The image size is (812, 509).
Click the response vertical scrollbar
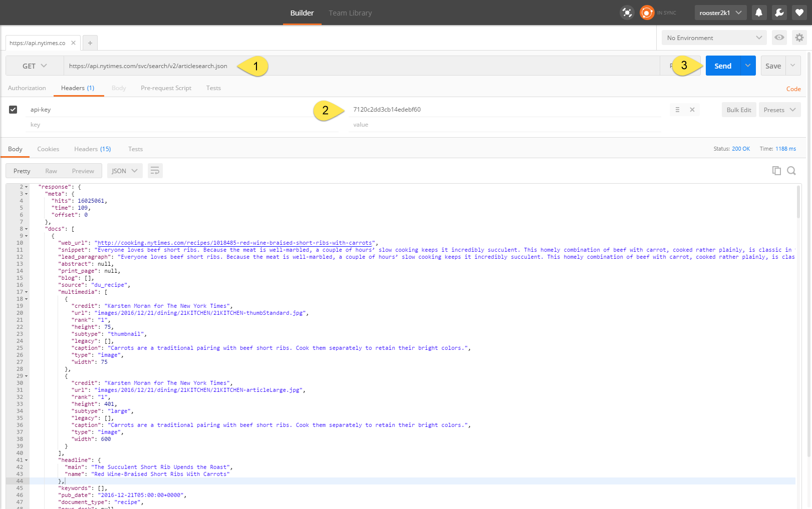(x=798, y=203)
